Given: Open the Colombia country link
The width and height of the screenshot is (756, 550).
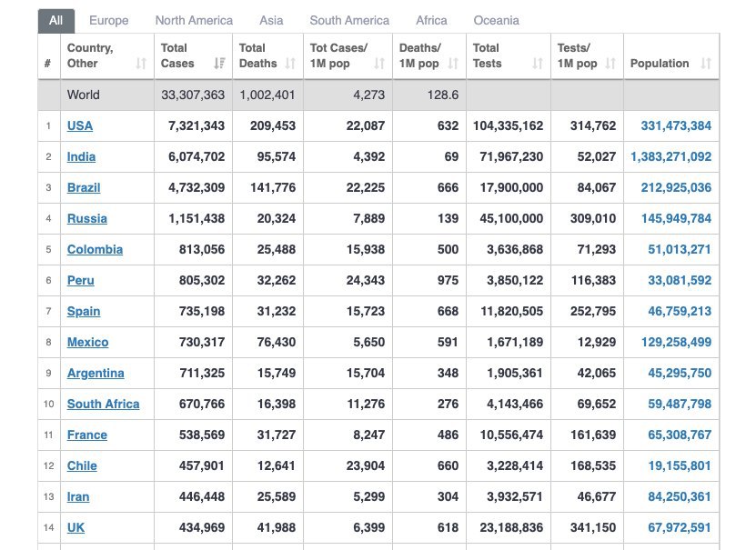Looking at the screenshot, I should 95,249.
